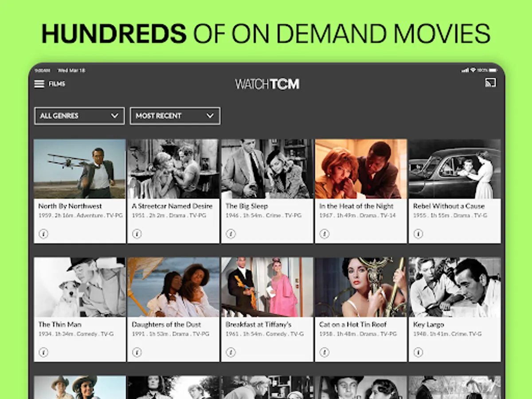Viewport: 532px width, 399px height.
Task: Click 'In the Heat of the Night' title
Action: 356,206
